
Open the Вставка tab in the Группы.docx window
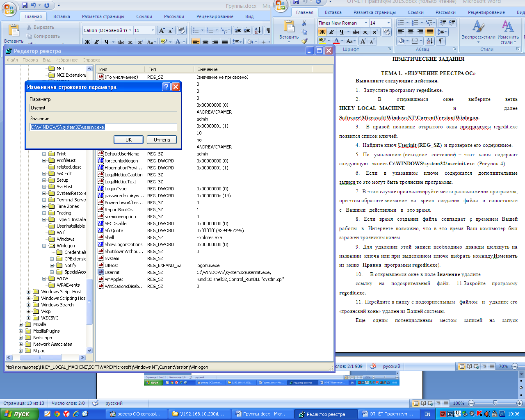point(62,16)
